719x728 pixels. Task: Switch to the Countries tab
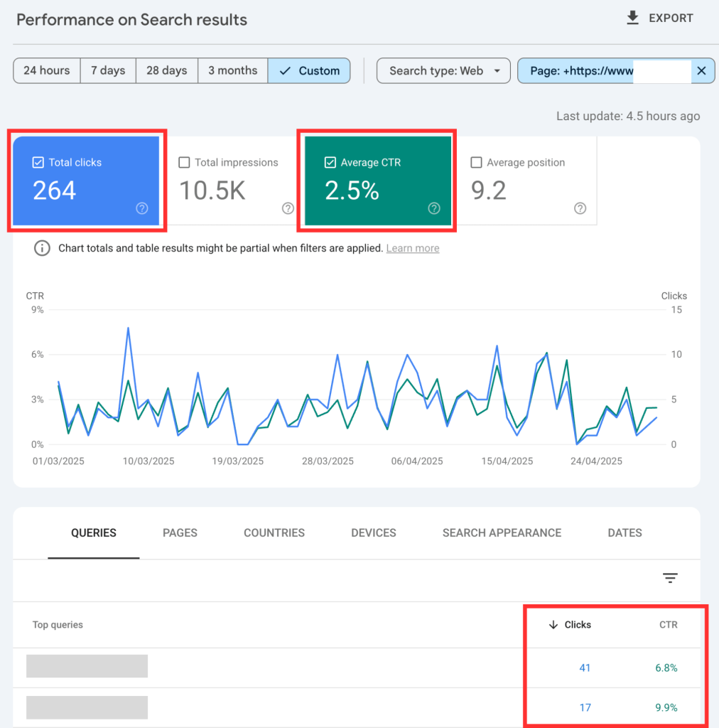274,532
